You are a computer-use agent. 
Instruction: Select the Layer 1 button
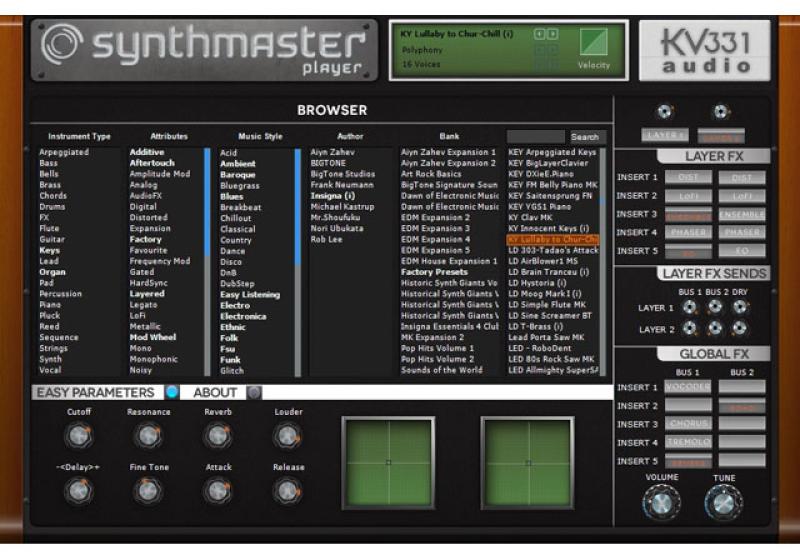[665, 134]
